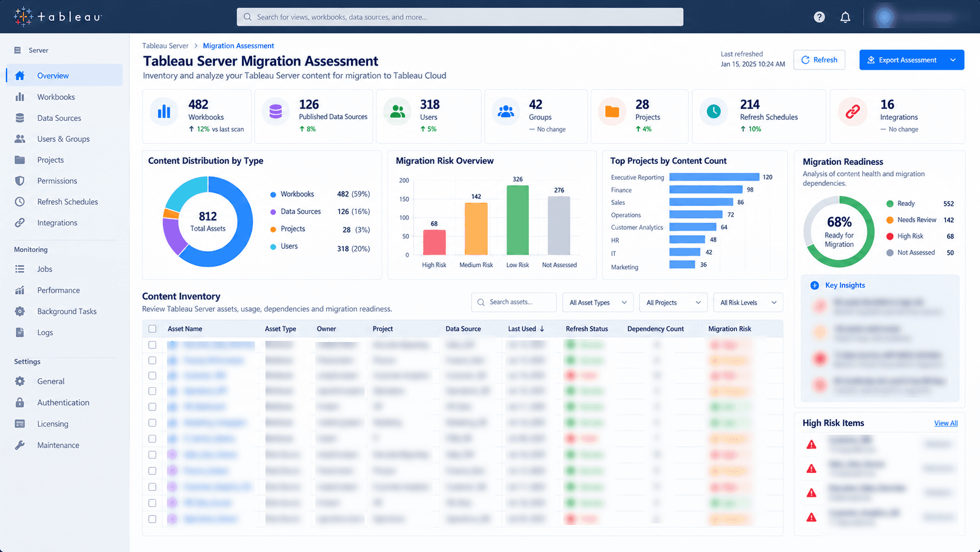Check the fourth row checkbox in Content Inventory
This screenshot has height=552, width=980.
[x=152, y=391]
